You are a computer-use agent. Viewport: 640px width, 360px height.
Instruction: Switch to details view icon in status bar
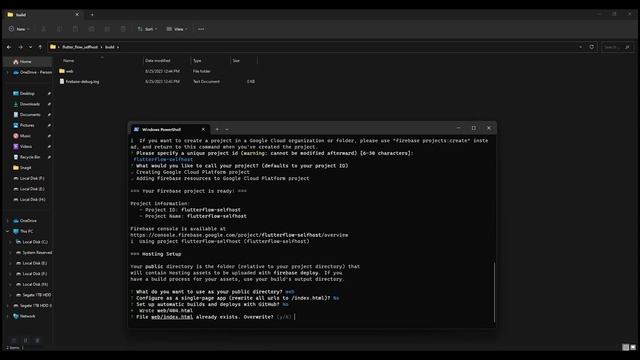click(625, 347)
